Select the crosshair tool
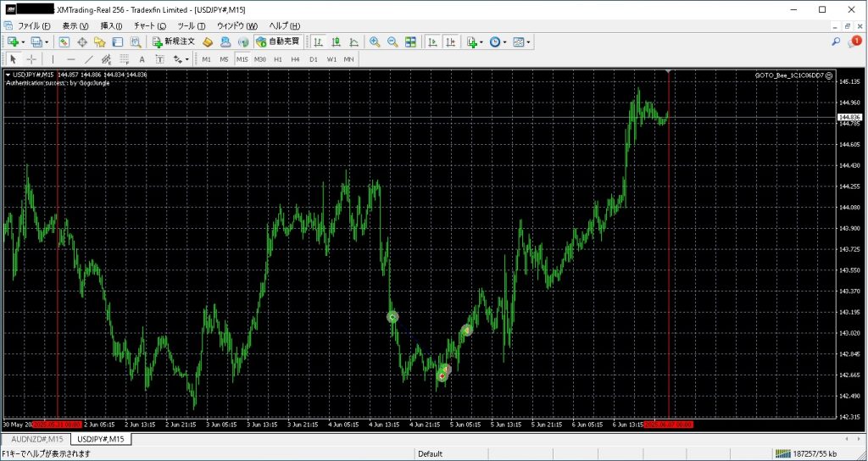The image size is (868, 461). coord(31,59)
